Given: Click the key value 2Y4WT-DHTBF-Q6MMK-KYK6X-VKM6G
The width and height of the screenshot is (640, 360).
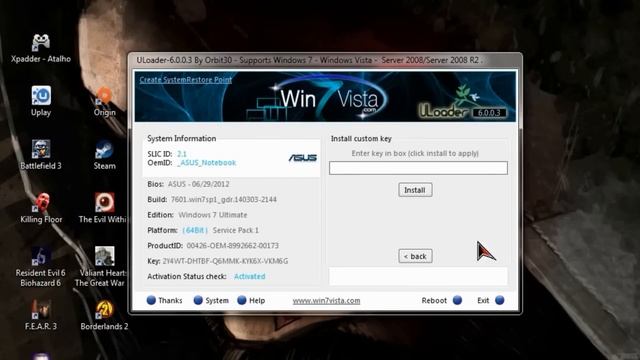Looking at the screenshot, I should coord(225,261).
